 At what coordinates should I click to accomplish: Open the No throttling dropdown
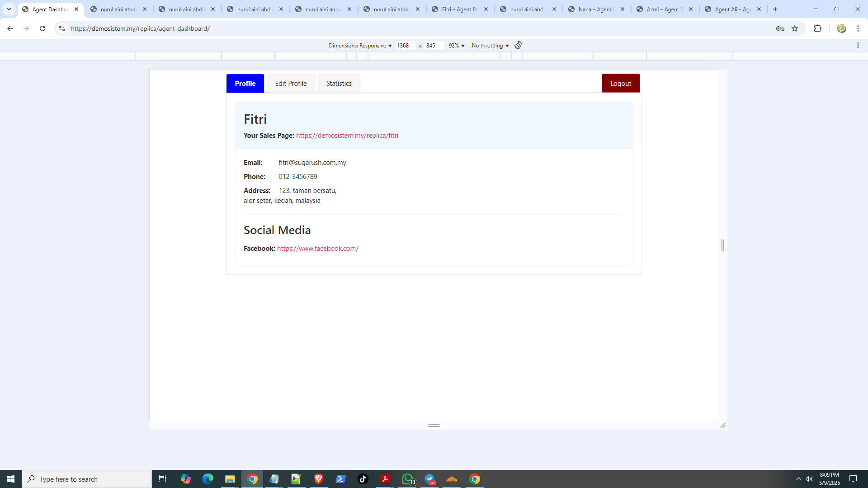point(490,46)
